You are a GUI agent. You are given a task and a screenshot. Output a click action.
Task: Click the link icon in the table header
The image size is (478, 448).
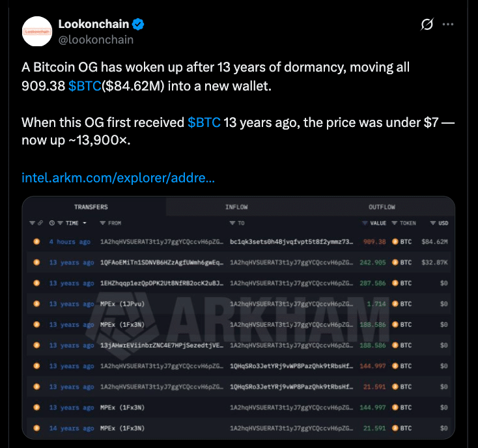click(x=40, y=223)
